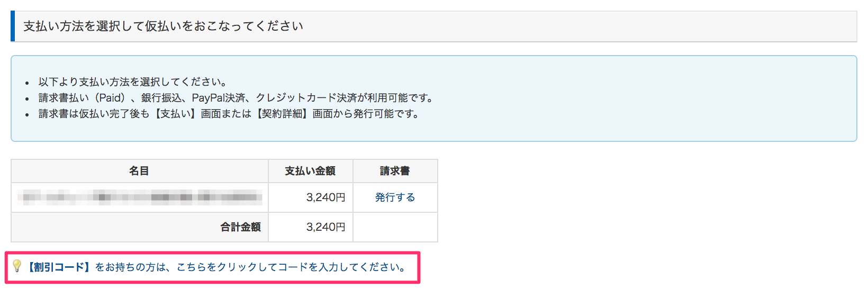Click the 発行する invoice link
This screenshot has width=868, height=306.
point(395,197)
